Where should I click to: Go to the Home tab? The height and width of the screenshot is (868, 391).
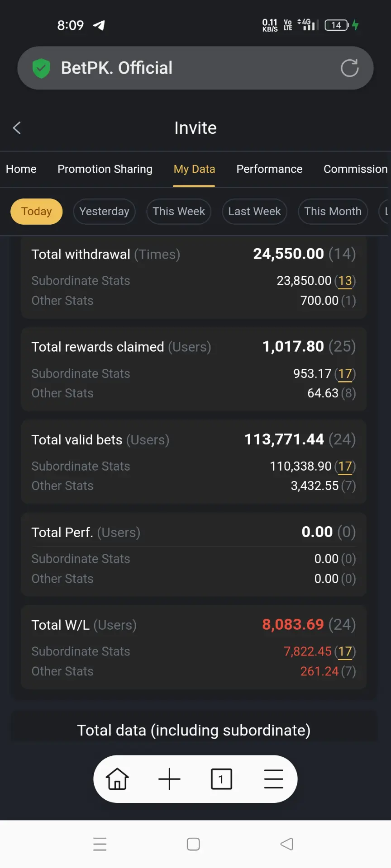click(21, 169)
